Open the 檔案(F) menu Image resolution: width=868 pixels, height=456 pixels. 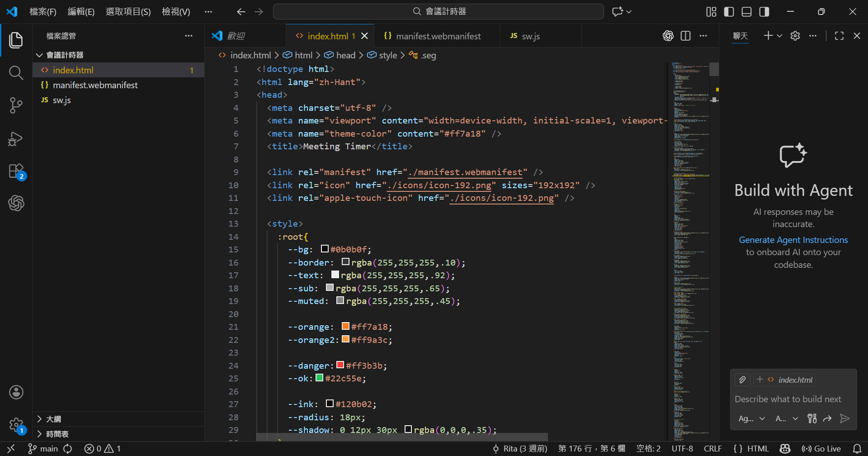(43, 12)
